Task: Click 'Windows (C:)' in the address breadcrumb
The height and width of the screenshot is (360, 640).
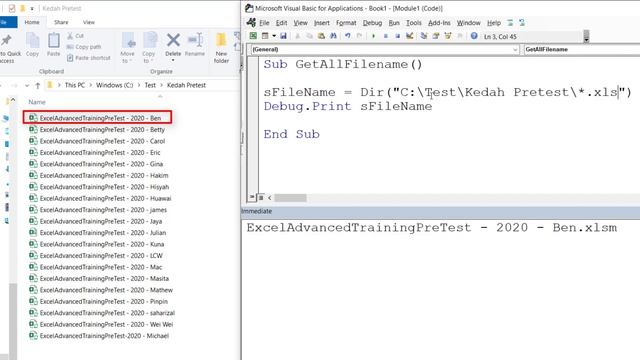Action: click(x=115, y=85)
